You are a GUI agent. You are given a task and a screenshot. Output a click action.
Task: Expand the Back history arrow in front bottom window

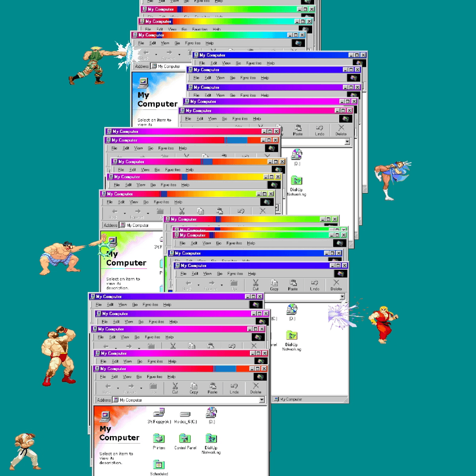pos(118,388)
